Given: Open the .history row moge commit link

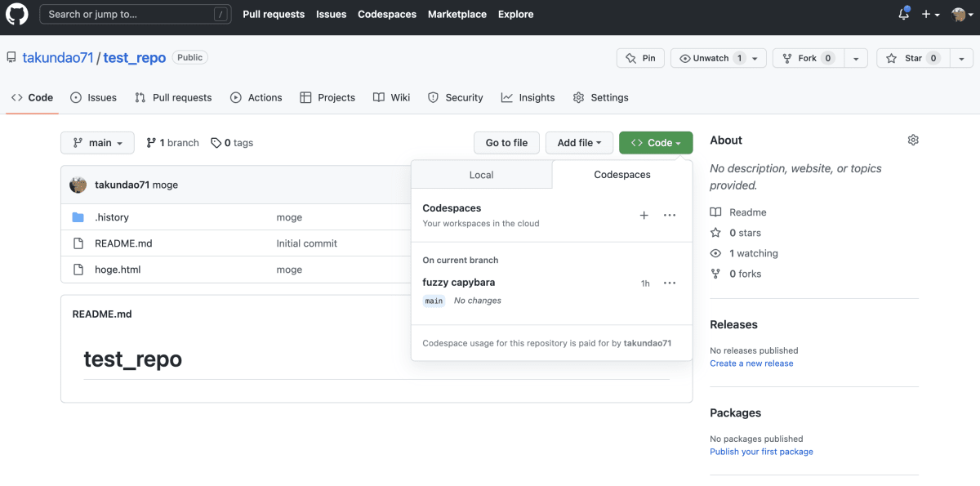Looking at the screenshot, I should click(x=289, y=217).
